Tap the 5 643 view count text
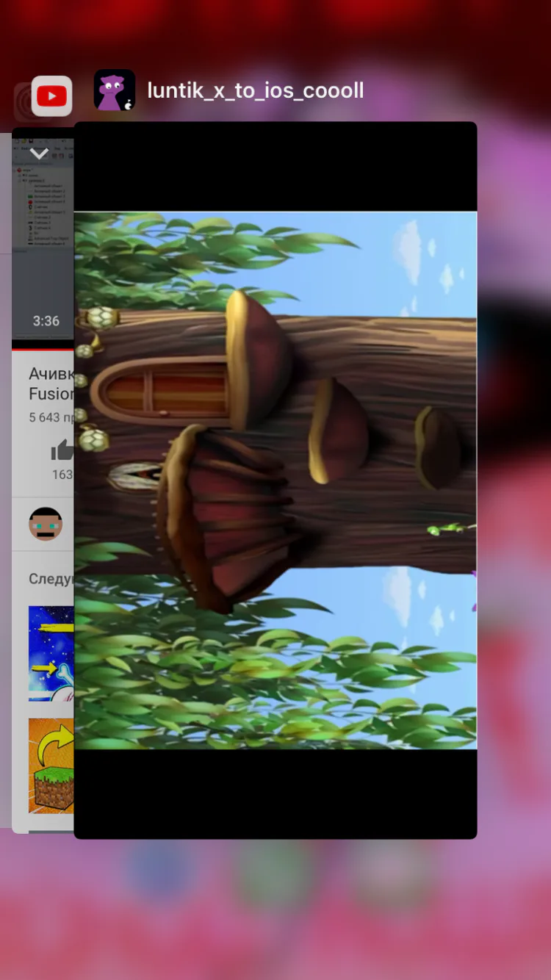The height and width of the screenshot is (980, 551). point(51,417)
